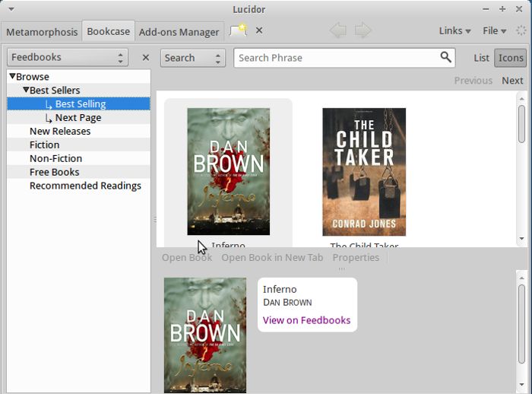Collapse the Best Sellers tree node

click(x=26, y=90)
